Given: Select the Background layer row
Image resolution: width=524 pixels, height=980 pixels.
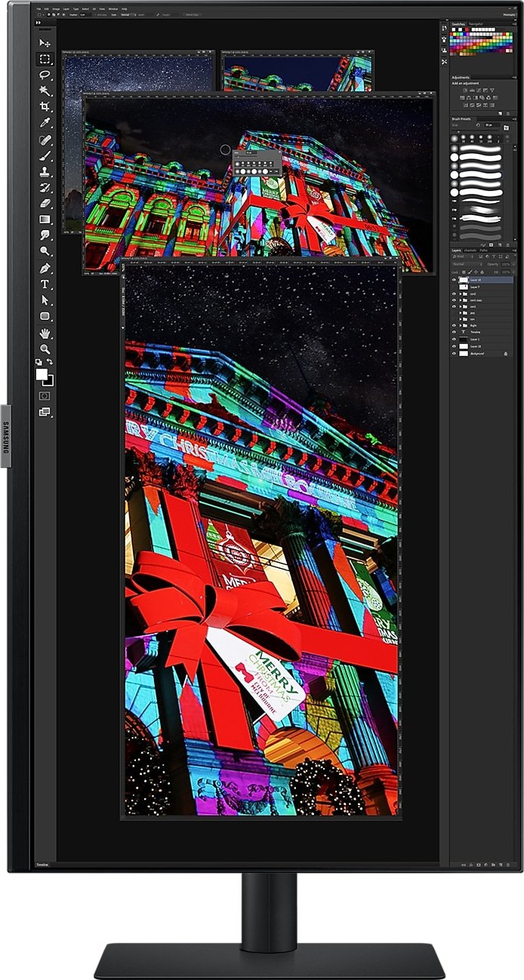Looking at the screenshot, I should [482, 354].
